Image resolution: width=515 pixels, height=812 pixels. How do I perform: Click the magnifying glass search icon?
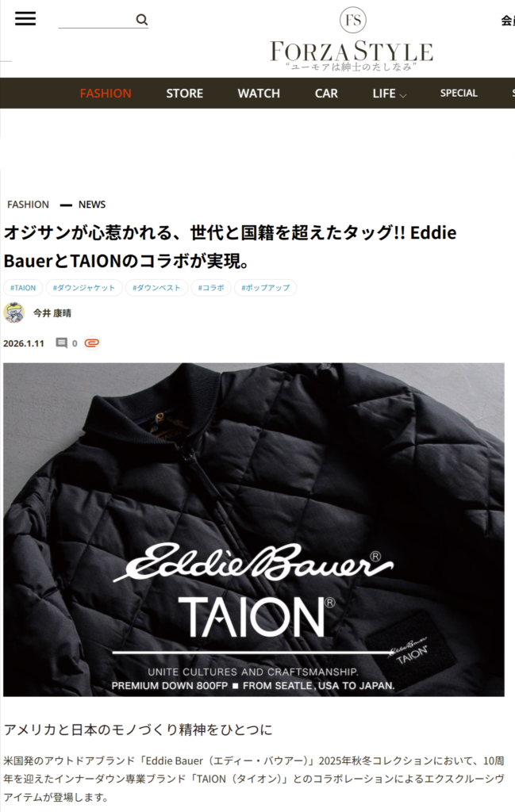[141, 20]
